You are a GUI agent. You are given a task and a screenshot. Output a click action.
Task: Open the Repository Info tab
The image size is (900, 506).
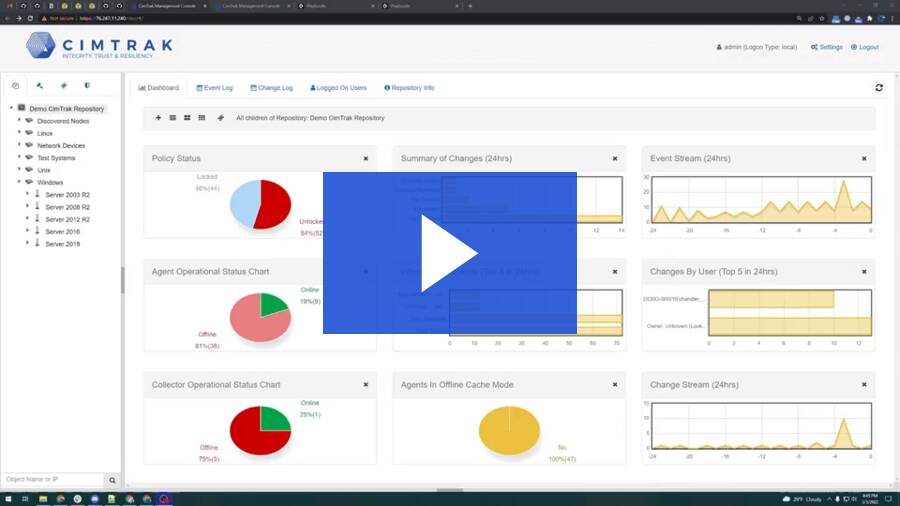tap(409, 88)
